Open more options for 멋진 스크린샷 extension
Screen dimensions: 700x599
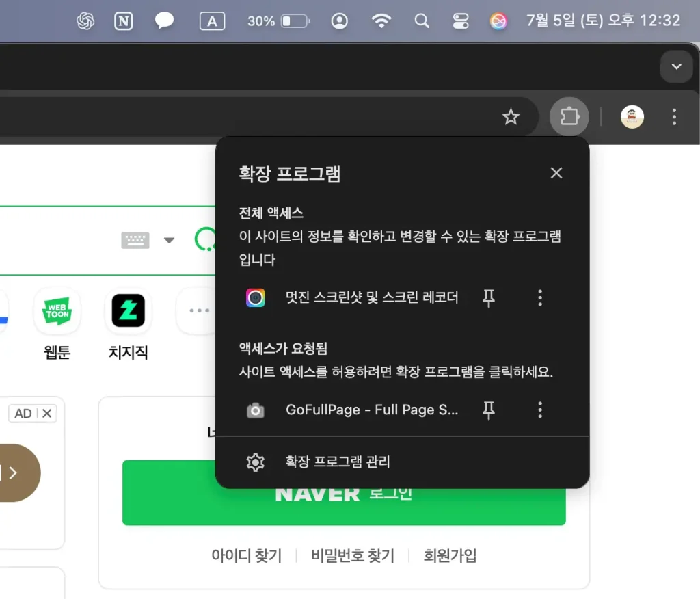pos(540,297)
